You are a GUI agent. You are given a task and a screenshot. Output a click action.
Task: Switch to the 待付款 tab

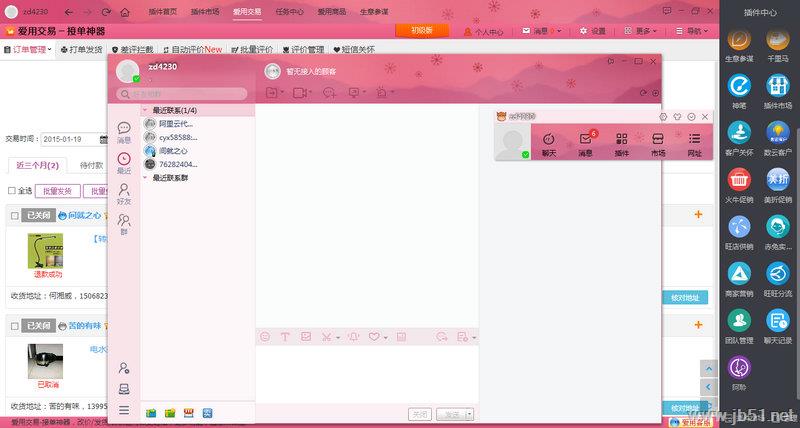point(91,164)
